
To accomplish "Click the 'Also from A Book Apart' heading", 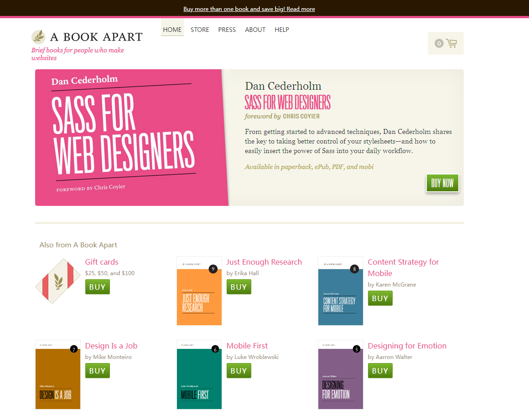I will [x=78, y=245].
